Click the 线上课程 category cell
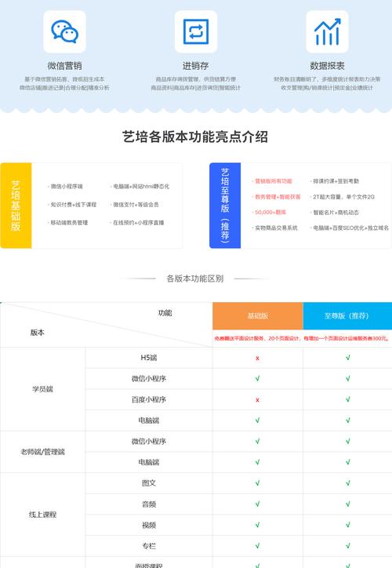Viewport: 392px width, 568px height. pyautogui.click(x=42, y=515)
